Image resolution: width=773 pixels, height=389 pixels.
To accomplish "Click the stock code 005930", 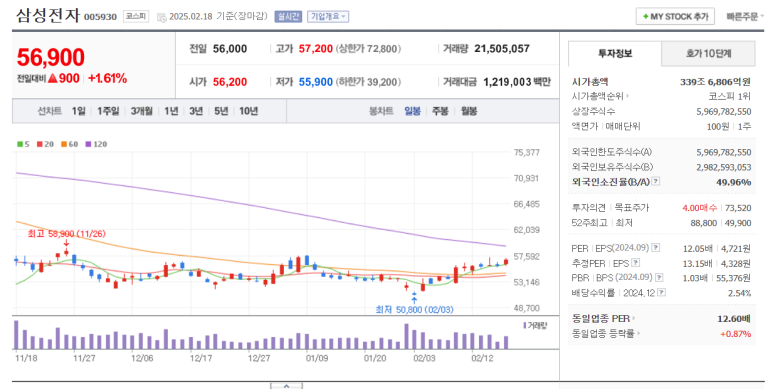I will pos(100,17).
